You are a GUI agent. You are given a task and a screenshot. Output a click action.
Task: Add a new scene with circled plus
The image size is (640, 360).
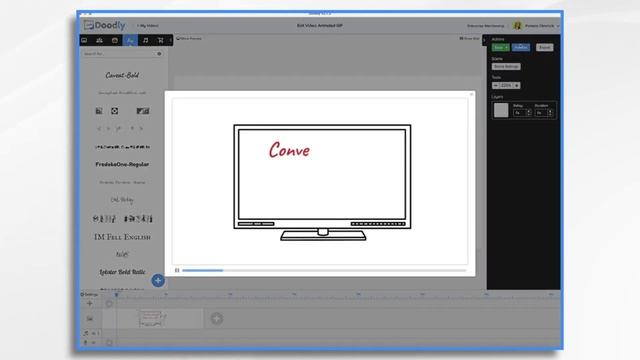217,318
